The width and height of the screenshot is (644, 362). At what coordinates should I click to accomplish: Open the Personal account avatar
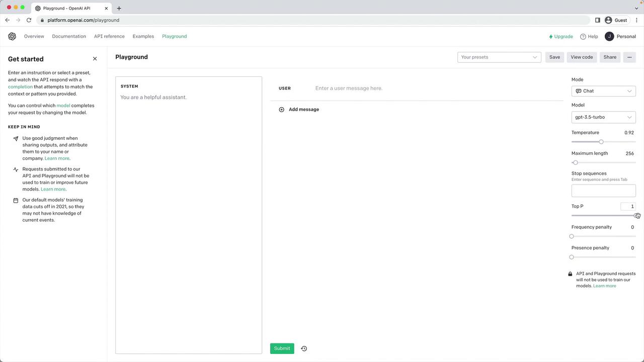point(609,36)
